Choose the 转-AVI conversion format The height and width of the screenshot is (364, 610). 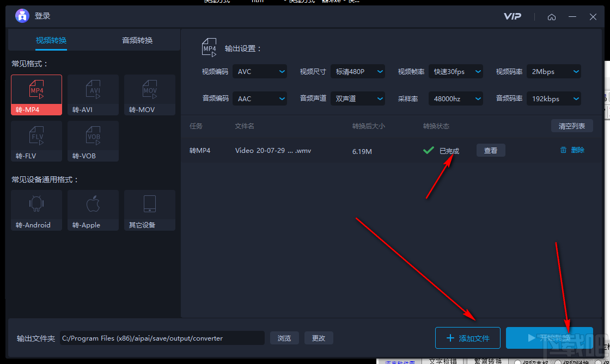point(93,95)
